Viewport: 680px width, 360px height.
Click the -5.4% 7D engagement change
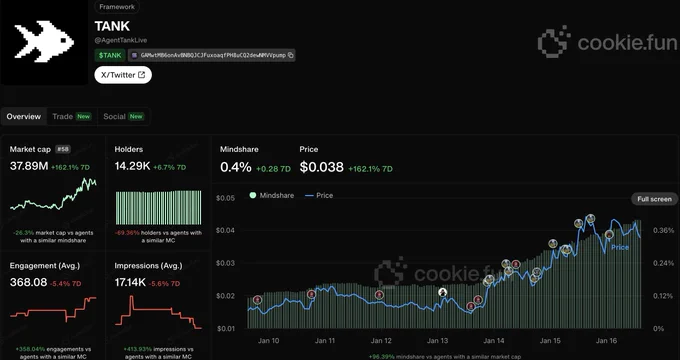coord(65,284)
